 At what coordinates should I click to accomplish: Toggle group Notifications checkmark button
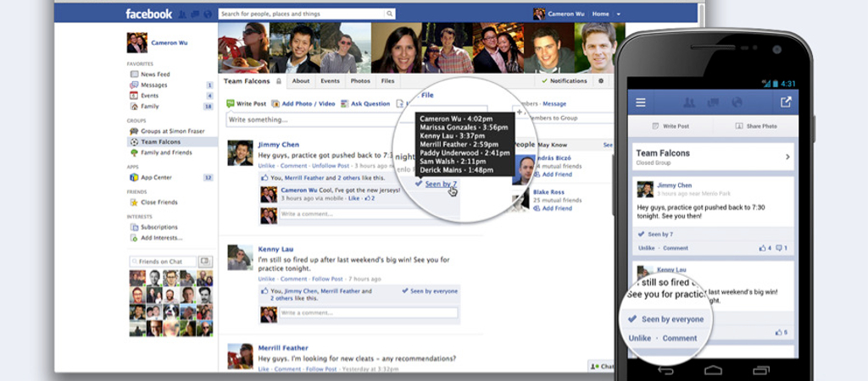click(564, 80)
